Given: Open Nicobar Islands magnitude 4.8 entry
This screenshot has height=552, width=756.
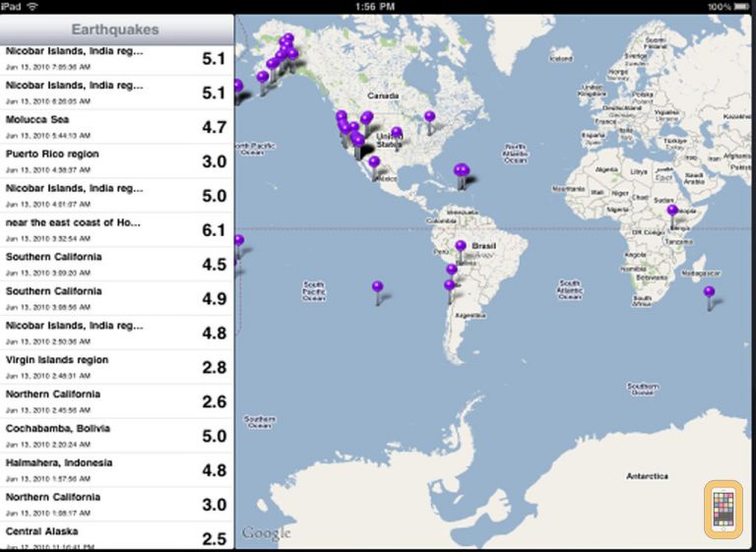Looking at the screenshot, I should point(117,333).
